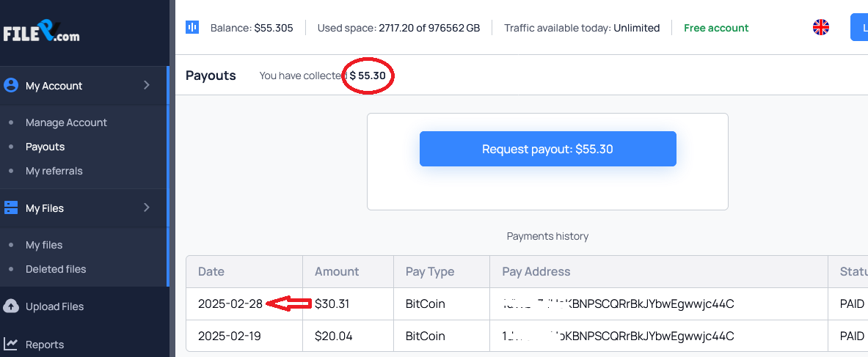This screenshot has width=868, height=357.
Task: Click the partially visible blue header button
Action: pos(859,27)
